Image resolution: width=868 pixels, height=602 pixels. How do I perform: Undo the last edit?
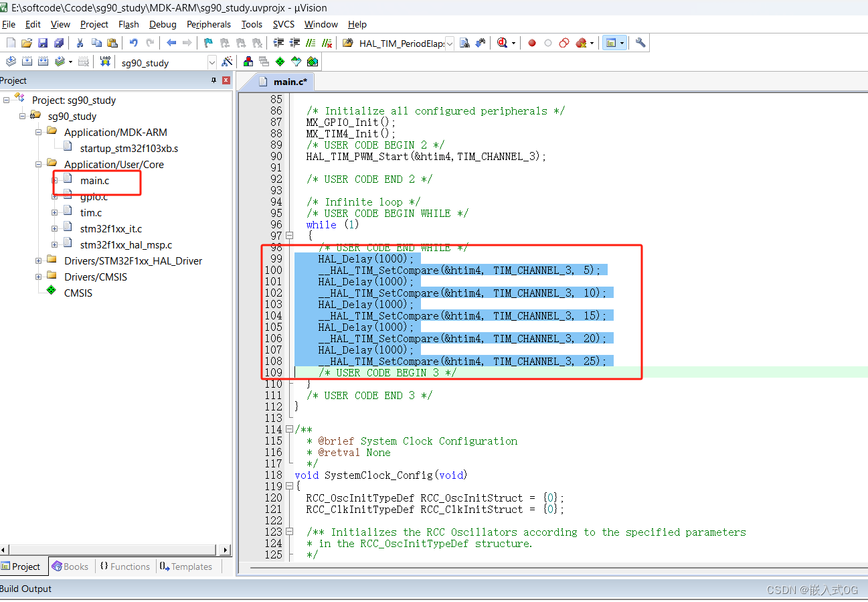(133, 43)
